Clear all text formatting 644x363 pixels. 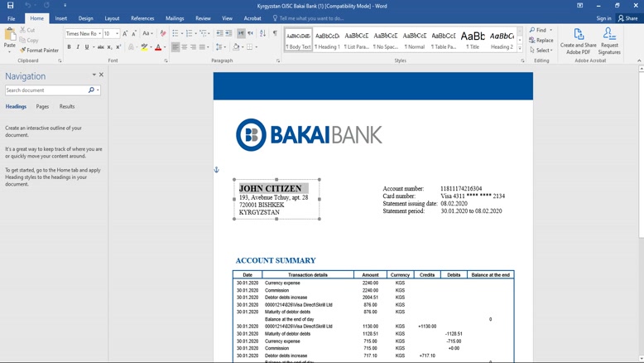[163, 34]
